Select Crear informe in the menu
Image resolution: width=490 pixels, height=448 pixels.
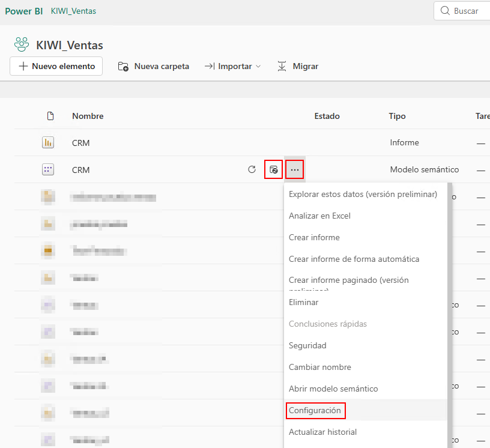[314, 238]
